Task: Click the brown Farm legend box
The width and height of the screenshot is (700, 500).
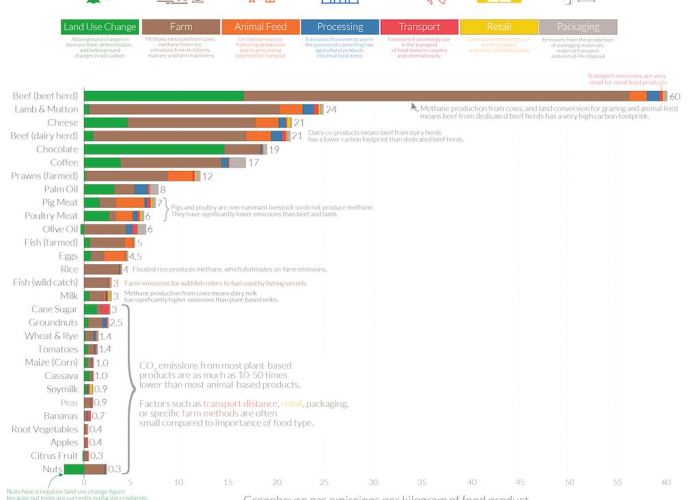Action: click(181, 27)
